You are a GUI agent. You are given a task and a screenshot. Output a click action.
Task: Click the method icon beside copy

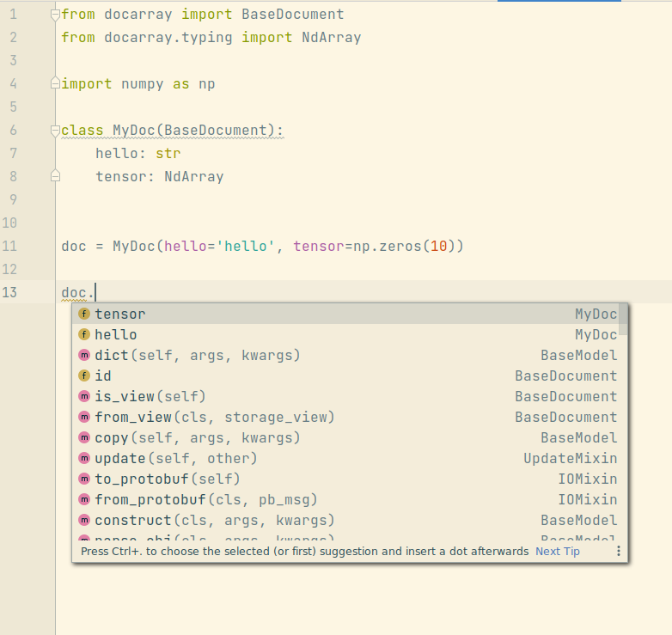(x=84, y=437)
